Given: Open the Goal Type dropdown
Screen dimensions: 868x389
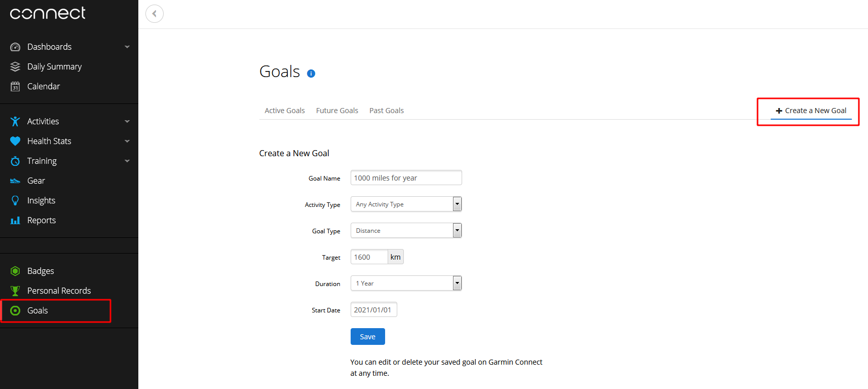Looking at the screenshot, I should pyautogui.click(x=406, y=230).
